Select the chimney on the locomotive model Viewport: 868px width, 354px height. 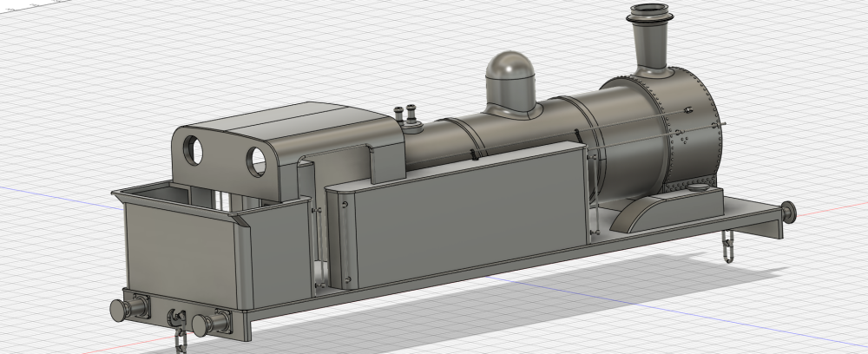point(650,40)
